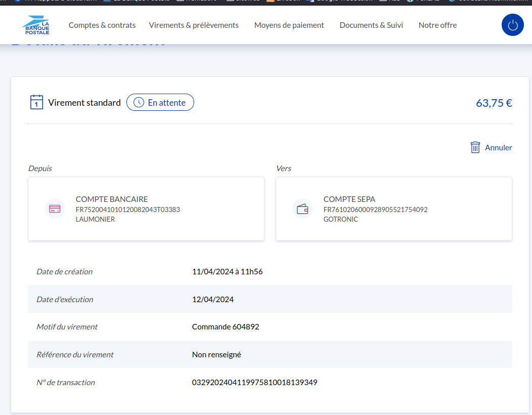Click the Commande 604892 transfer reason
Viewport: 532px width, 415px height.
tap(226, 327)
